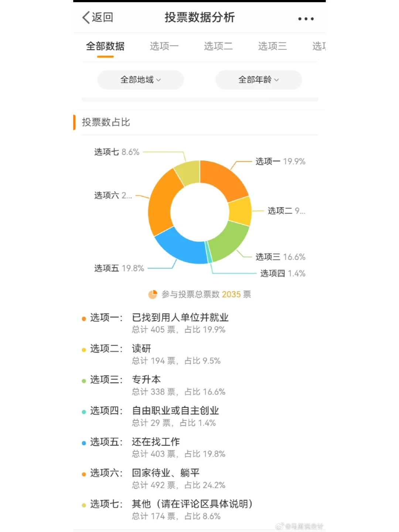
Task: Select the 全部数据 tab
Action: point(105,46)
